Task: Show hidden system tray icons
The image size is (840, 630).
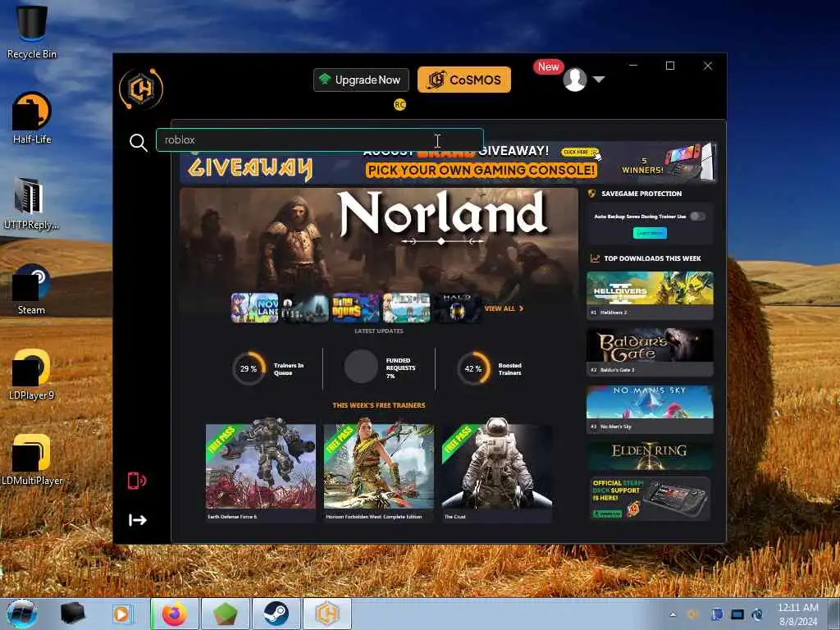Action: click(x=673, y=614)
